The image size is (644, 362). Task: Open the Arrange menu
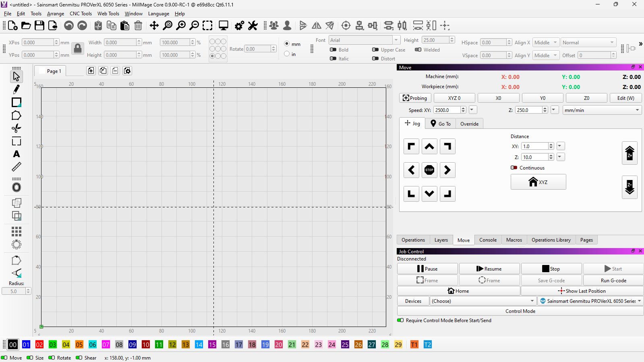tap(56, 14)
